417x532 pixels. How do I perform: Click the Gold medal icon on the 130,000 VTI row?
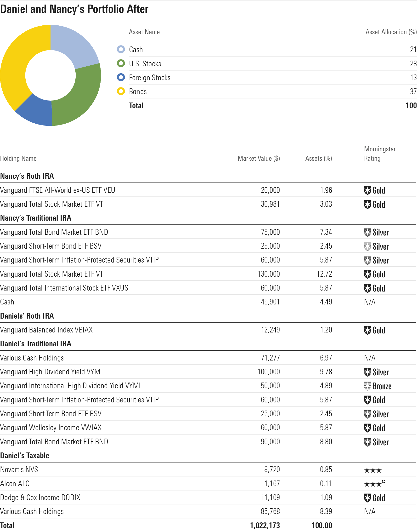pyautogui.click(x=367, y=274)
